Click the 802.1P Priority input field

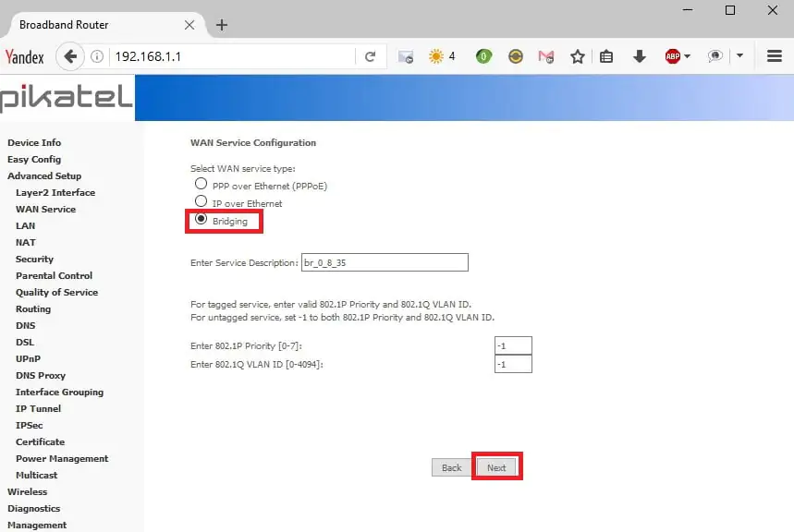coord(513,345)
